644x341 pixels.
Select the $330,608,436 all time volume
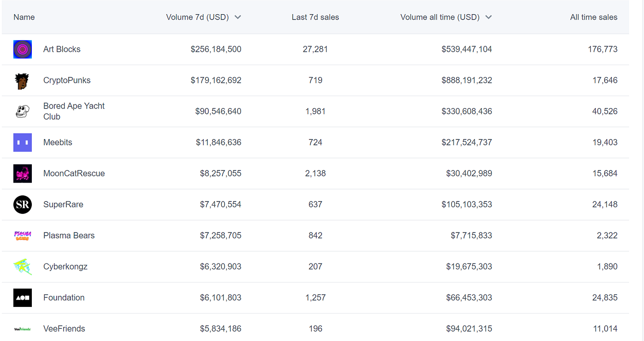coord(467,111)
